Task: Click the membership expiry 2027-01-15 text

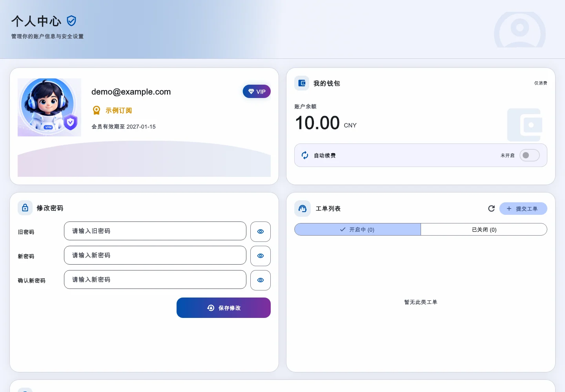Action: pyautogui.click(x=124, y=127)
